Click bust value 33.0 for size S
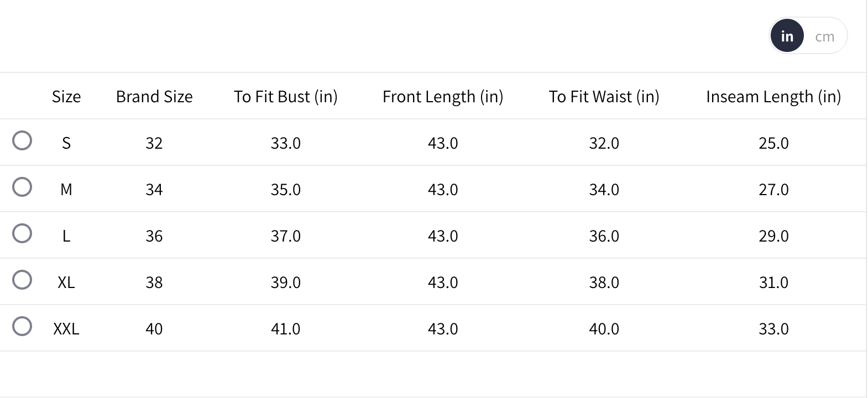 [x=285, y=143]
